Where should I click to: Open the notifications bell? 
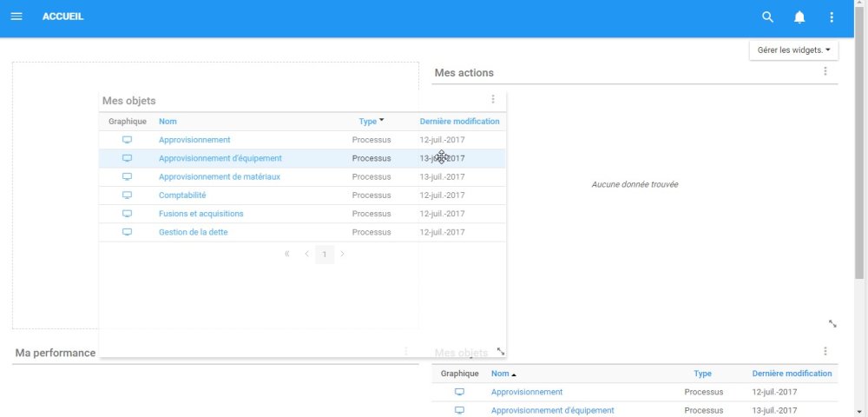[x=799, y=17]
